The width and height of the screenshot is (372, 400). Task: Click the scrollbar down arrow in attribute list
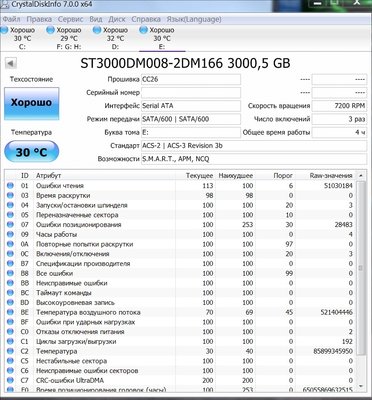tap(360, 386)
